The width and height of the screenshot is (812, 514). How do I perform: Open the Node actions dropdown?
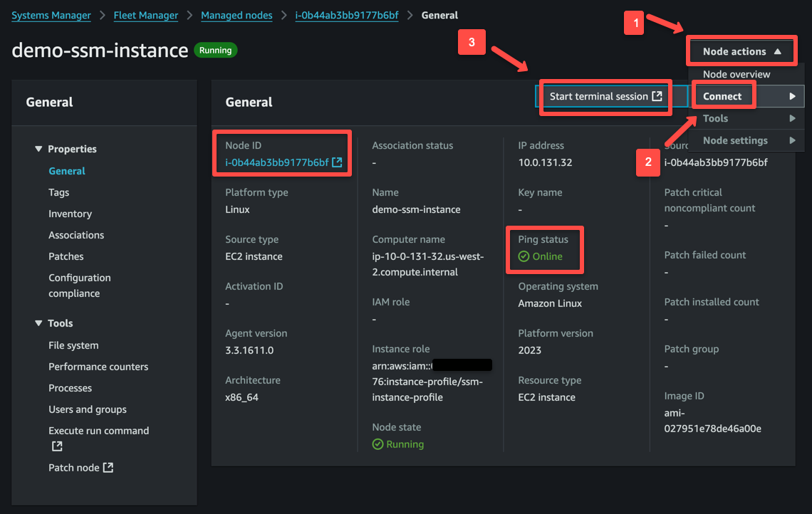pos(741,51)
